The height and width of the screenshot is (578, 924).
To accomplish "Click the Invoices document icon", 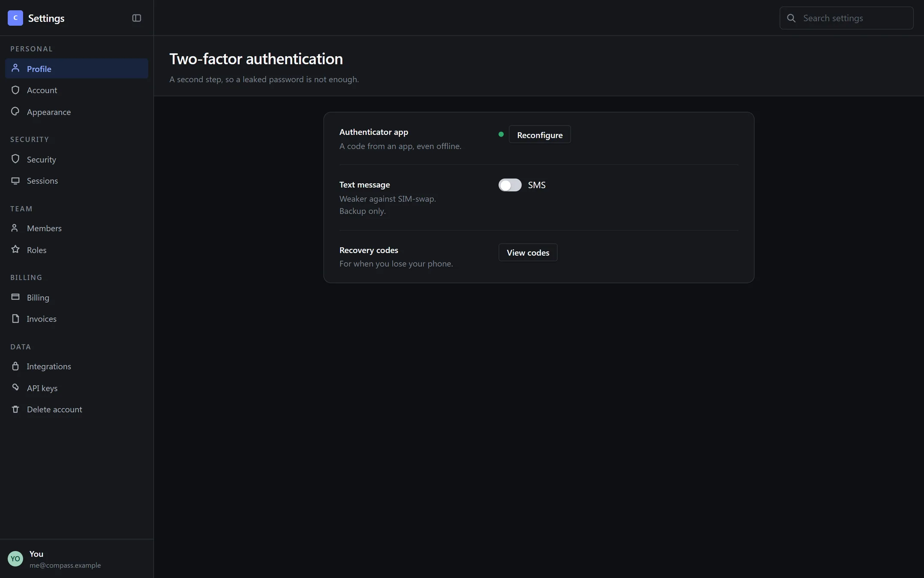I will 15,319.
